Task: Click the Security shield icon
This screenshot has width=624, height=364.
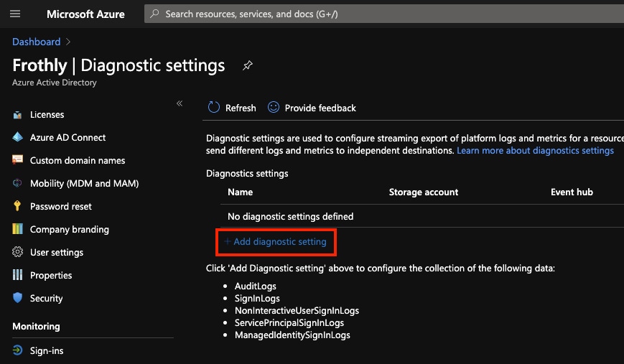Action: 17,297
